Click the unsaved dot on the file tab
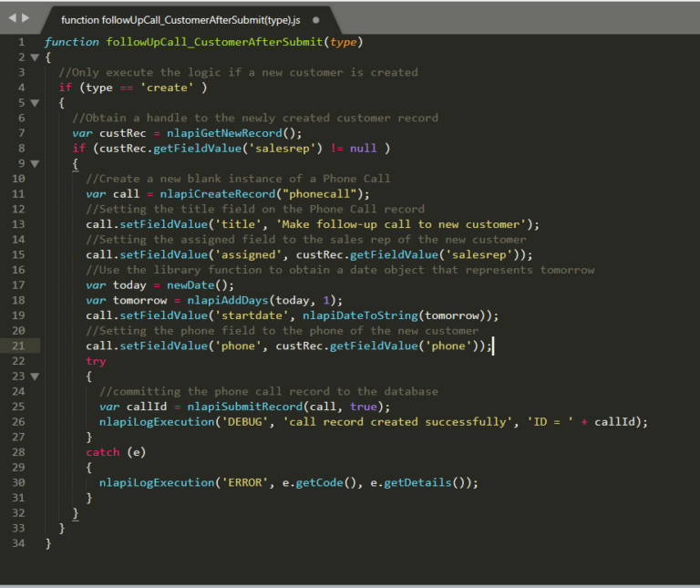 coord(315,19)
